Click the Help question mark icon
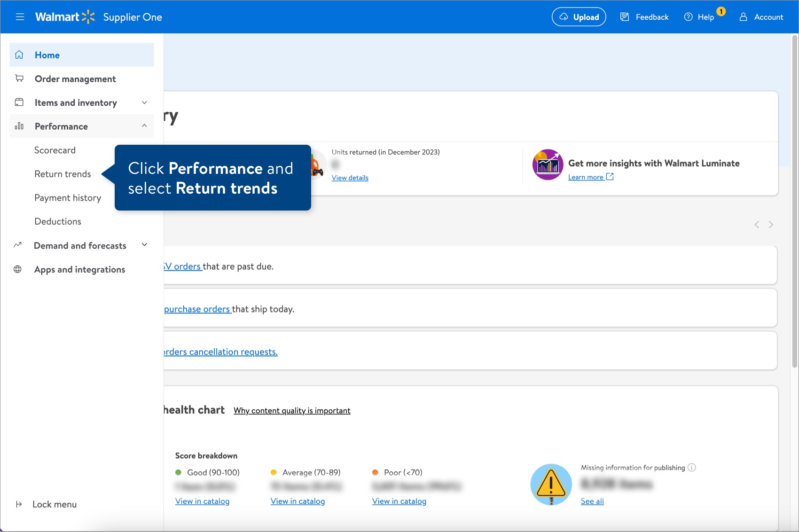The height and width of the screenshot is (532, 799). point(688,17)
